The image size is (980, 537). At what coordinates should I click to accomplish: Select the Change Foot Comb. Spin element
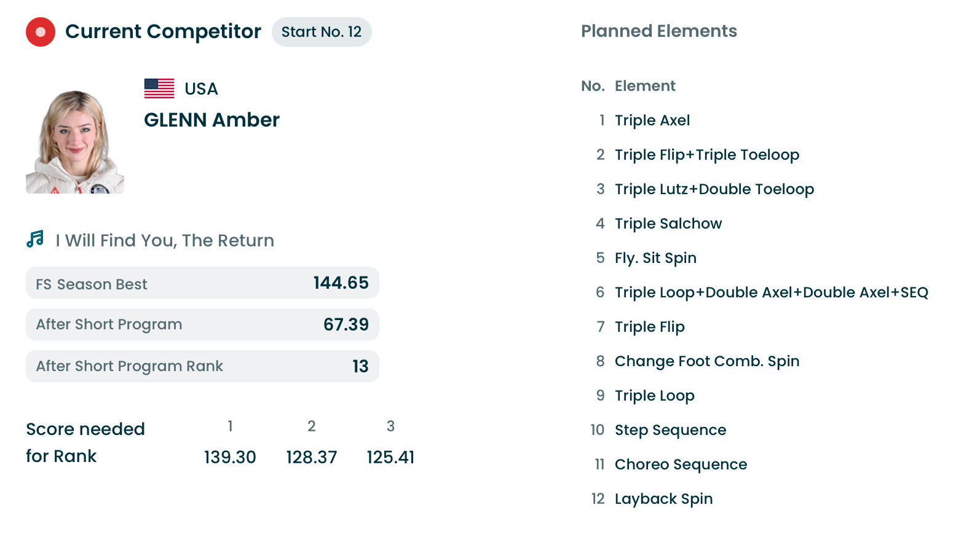pyautogui.click(x=707, y=361)
